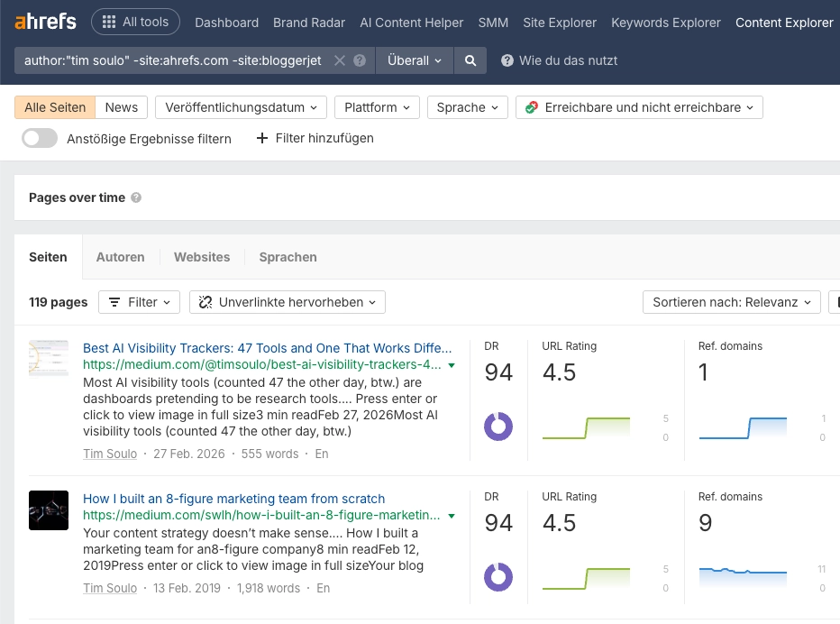840x624 pixels.
Task: Open the medium.com/@timsoulo URL link
Action: (262, 364)
